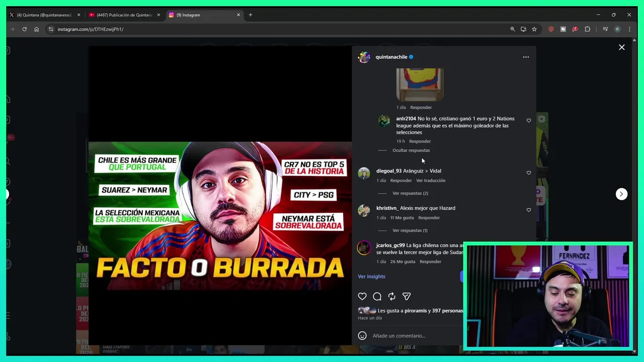Image resolution: width=644 pixels, height=362 pixels.
Task: Open comment bubble icon under post
Action: coord(377,297)
